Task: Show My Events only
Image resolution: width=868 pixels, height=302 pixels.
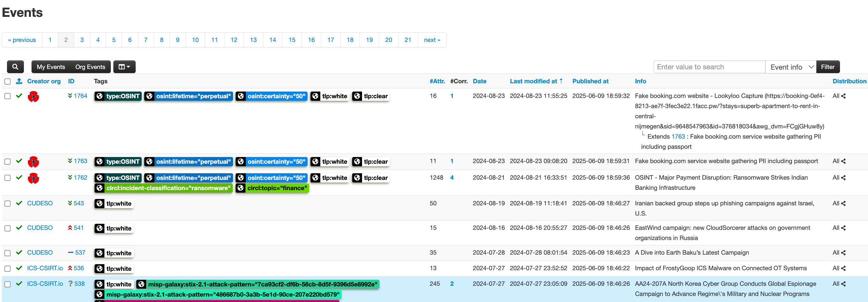Action: (x=51, y=66)
